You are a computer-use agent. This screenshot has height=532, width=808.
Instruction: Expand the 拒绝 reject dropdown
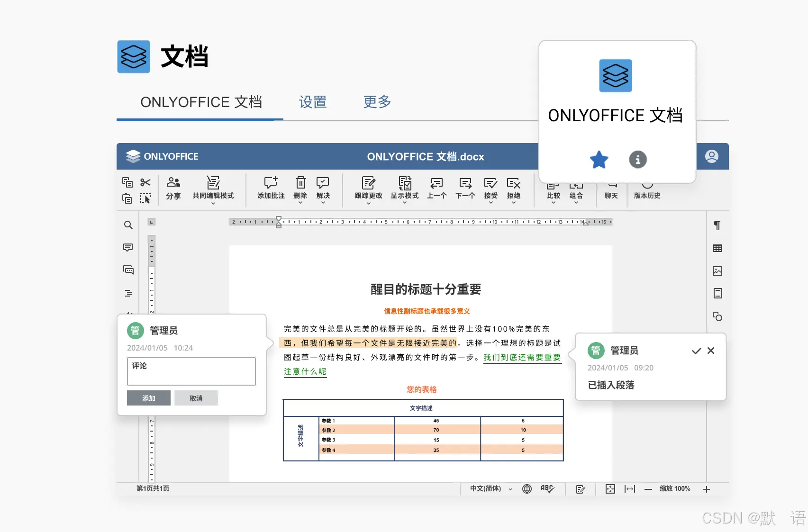pyautogui.click(x=514, y=203)
